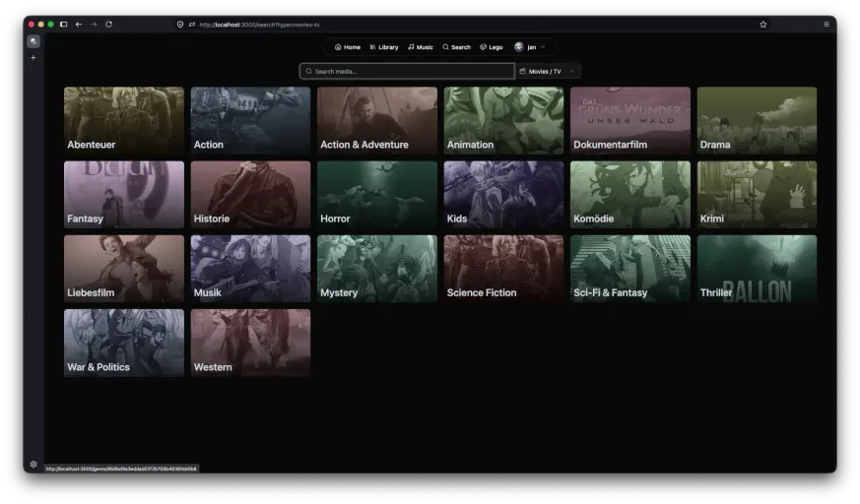
Task: Open the Science Fiction genre card
Action: [503, 269]
